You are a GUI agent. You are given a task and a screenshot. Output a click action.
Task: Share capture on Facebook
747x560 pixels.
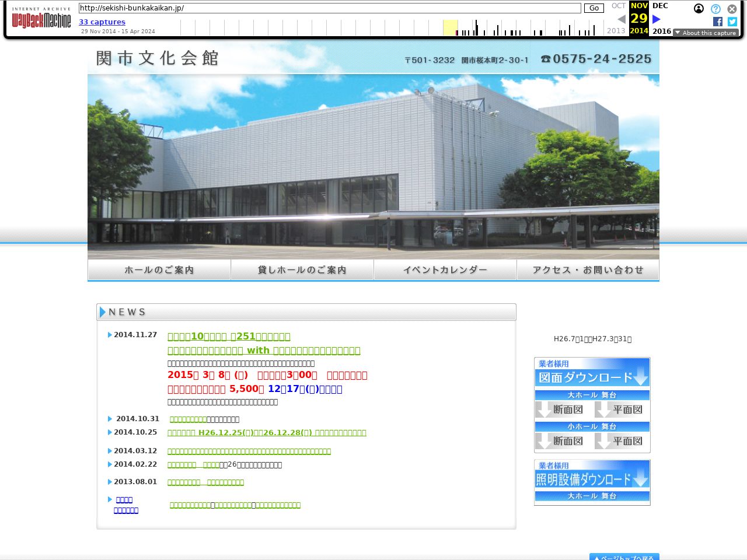[x=718, y=22]
